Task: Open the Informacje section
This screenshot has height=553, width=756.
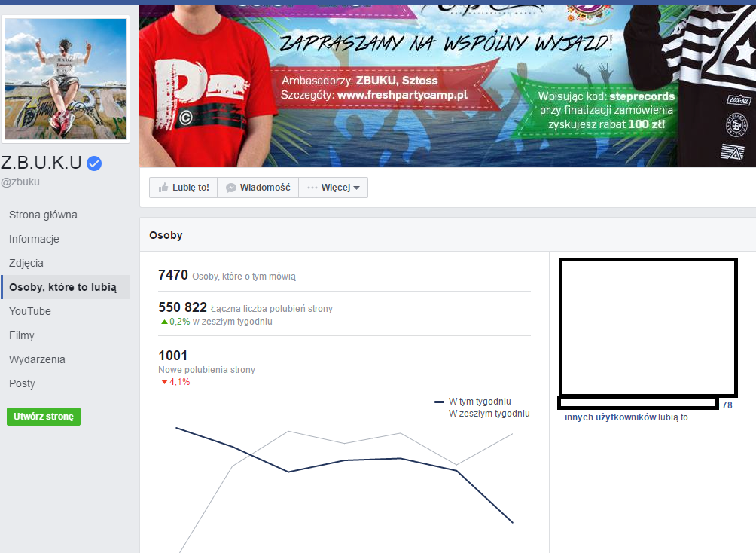Action: click(x=34, y=239)
